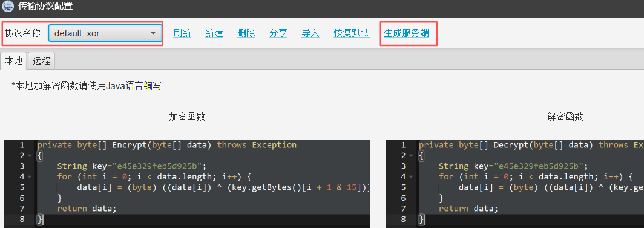Switch to the 本地 tab
Viewport: 644px width, 228px height.
(x=13, y=61)
